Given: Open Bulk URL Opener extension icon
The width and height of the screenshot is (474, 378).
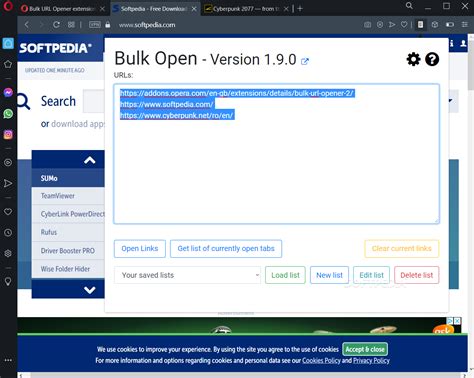Looking at the screenshot, I should tap(420, 25).
